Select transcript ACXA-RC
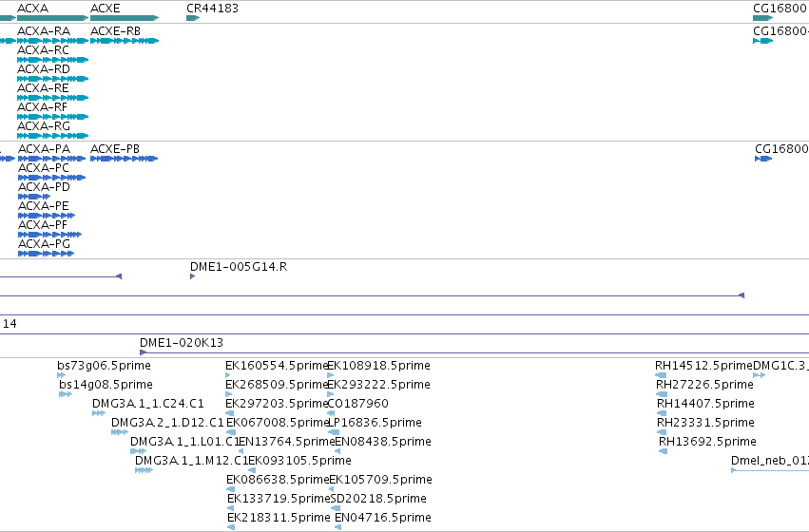 [52, 60]
